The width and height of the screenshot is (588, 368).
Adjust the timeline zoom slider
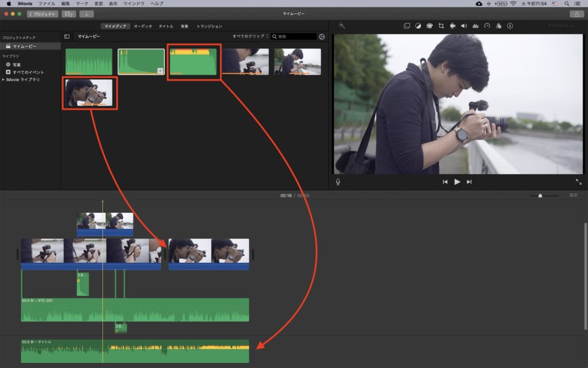tap(540, 195)
